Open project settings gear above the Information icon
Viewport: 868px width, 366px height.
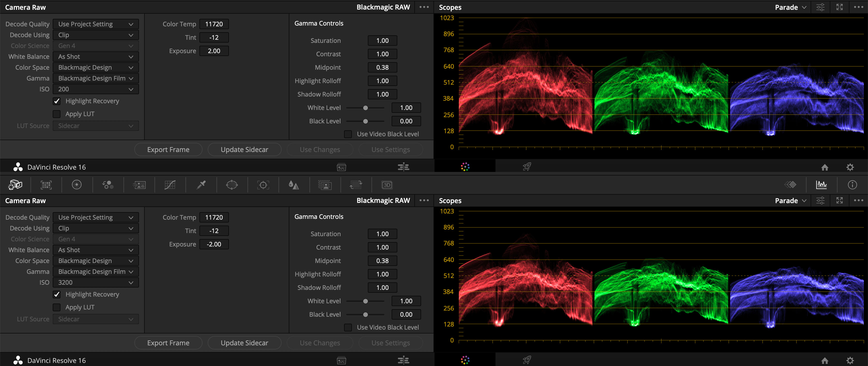(x=850, y=167)
